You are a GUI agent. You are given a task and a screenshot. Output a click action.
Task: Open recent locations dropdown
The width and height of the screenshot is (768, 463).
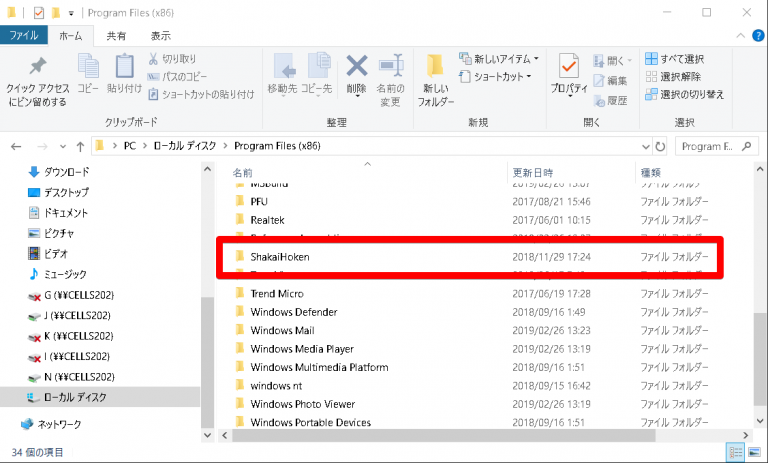pos(63,146)
